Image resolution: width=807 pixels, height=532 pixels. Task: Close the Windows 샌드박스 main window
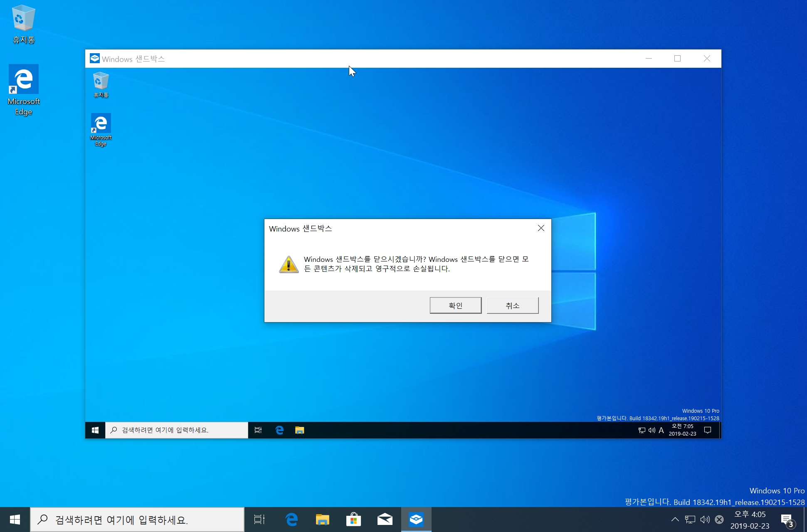pyautogui.click(x=707, y=59)
